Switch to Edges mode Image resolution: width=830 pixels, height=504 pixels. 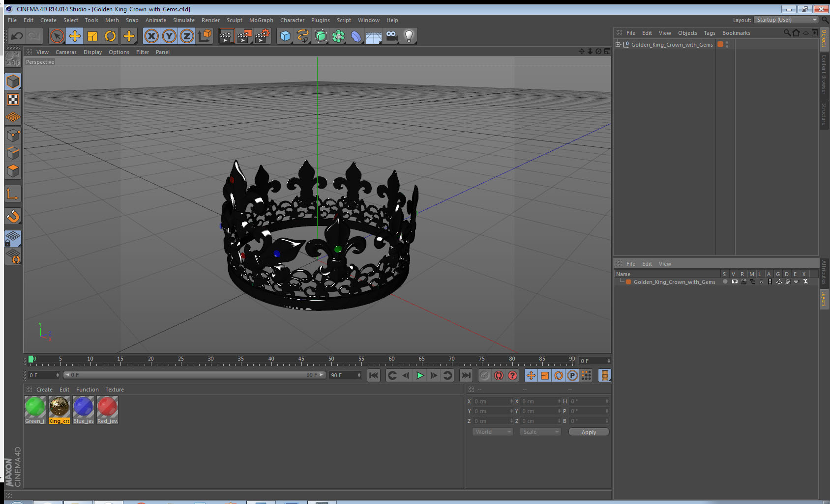click(13, 153)
